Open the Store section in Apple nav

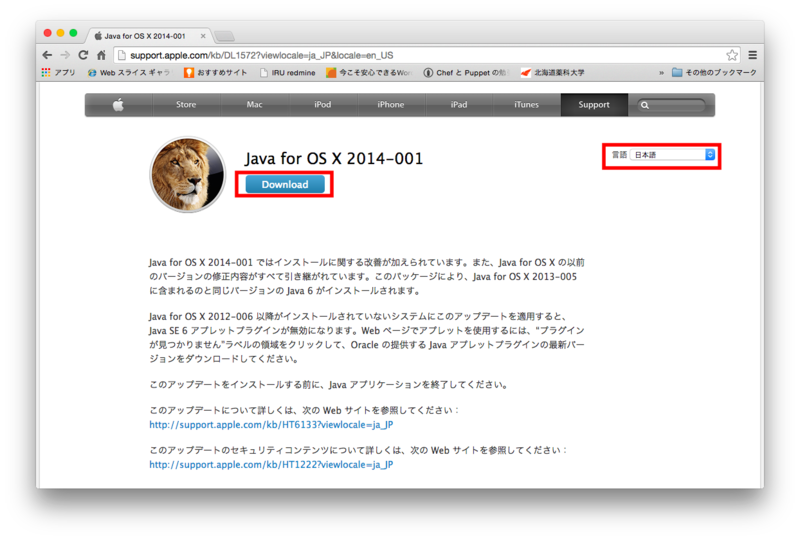(x=186, y=105)
